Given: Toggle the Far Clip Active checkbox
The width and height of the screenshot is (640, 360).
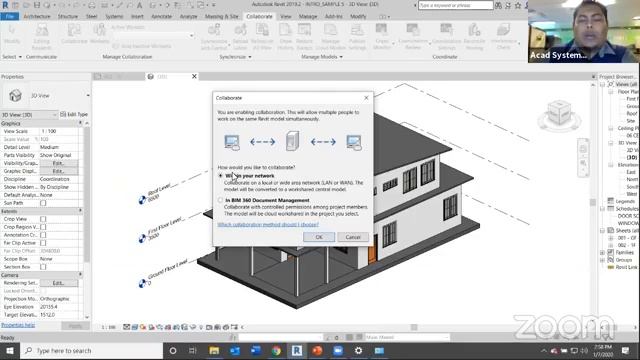Looking at the screenshot, I should point(43,243).
